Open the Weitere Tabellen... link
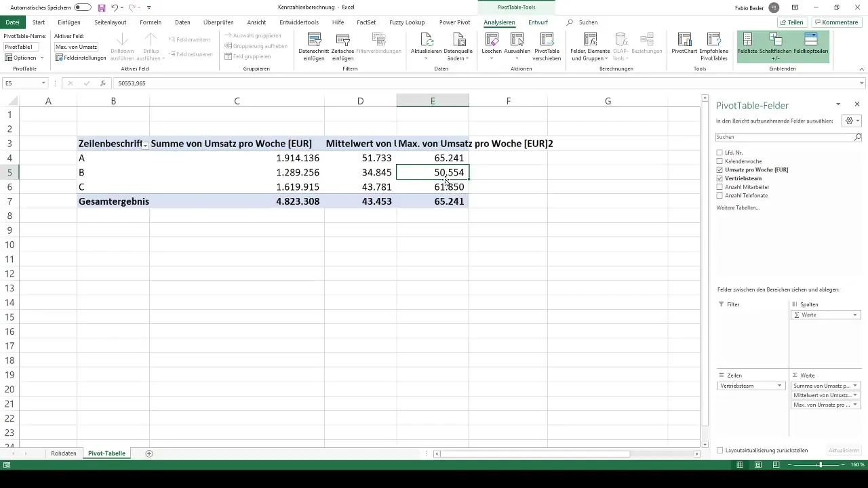Screen dimensions: 868x488 (x=738, y=207)
